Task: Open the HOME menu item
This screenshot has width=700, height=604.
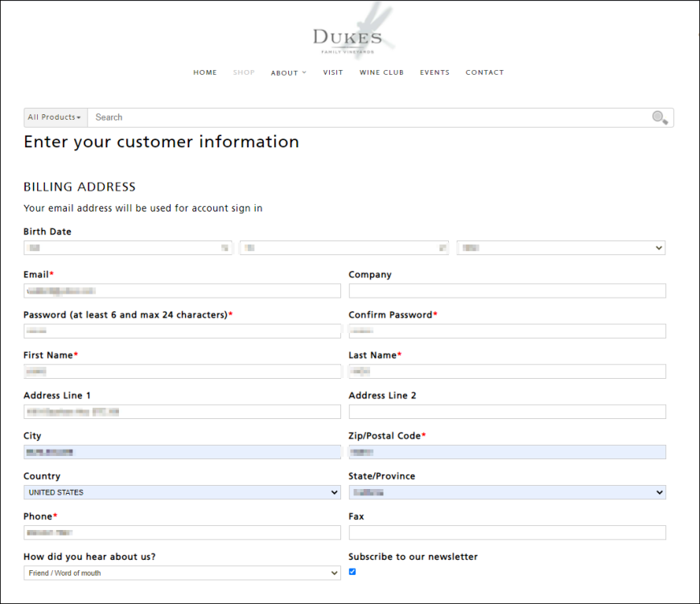Action: (x=205, y=72)
